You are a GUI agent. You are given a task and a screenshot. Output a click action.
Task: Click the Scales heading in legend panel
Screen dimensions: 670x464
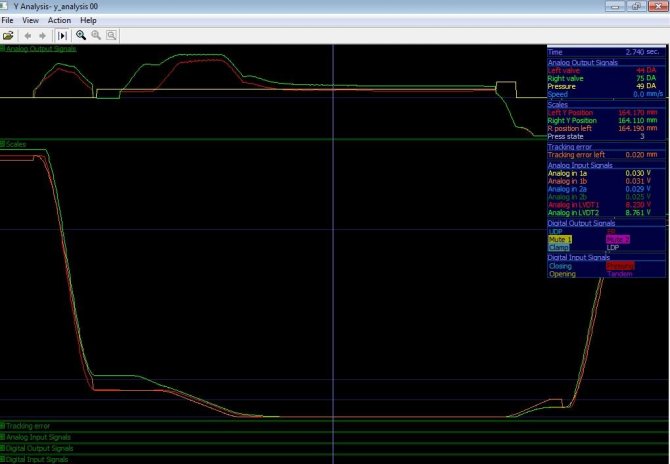click(558, 105)
